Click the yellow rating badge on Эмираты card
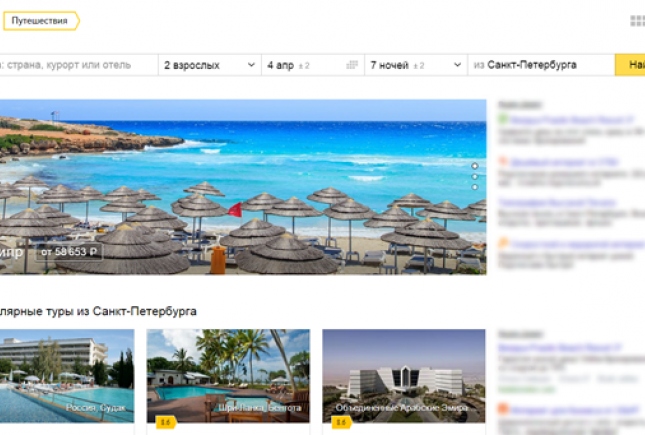Screen dimensions: 645x435 (341, 422)
